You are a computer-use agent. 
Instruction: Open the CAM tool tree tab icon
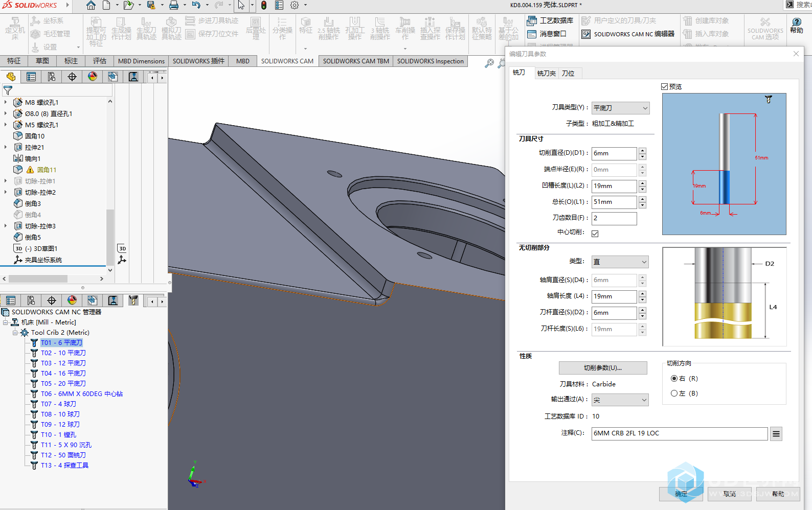click(133, 300)
